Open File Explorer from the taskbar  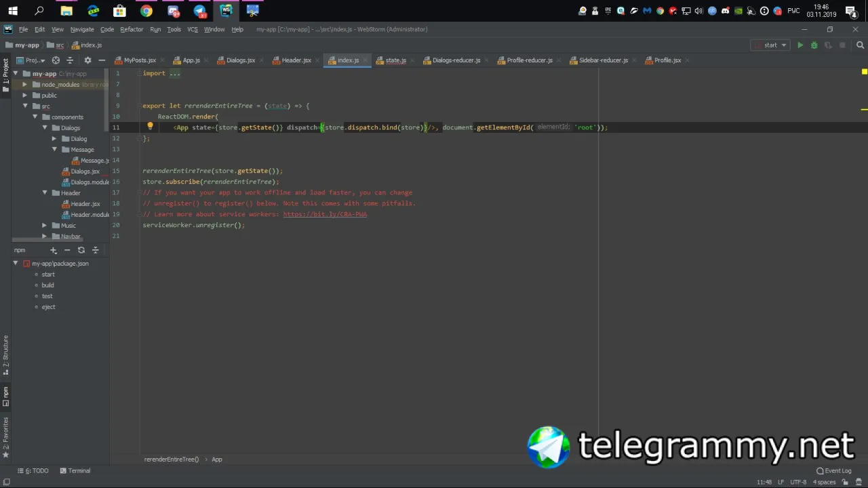[66, 11]
